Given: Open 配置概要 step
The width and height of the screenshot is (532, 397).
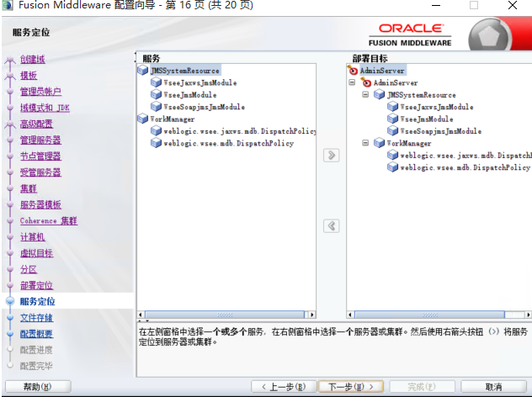Looking at the screenshot, I should [x=37, y=334].
